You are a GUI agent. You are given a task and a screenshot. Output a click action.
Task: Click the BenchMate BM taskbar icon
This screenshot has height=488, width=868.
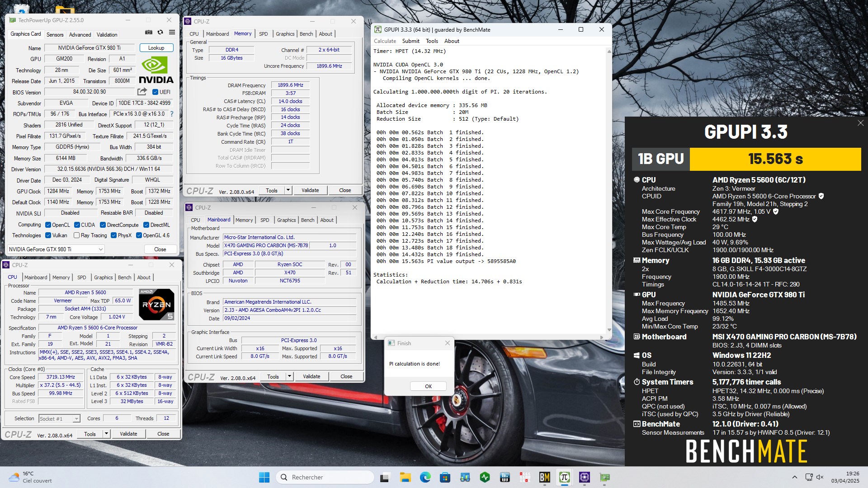click(x=544, y=477)
